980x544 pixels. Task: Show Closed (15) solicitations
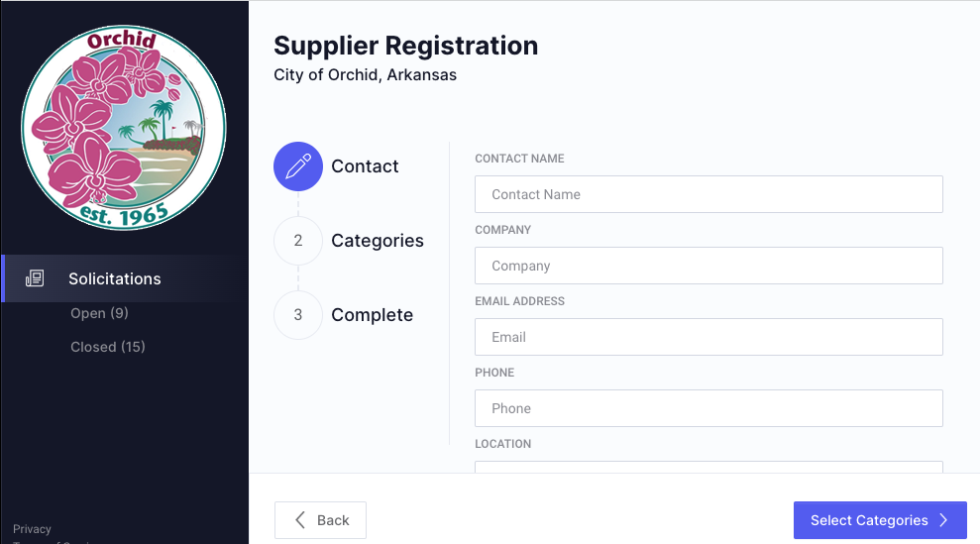(x=108, y=347)
